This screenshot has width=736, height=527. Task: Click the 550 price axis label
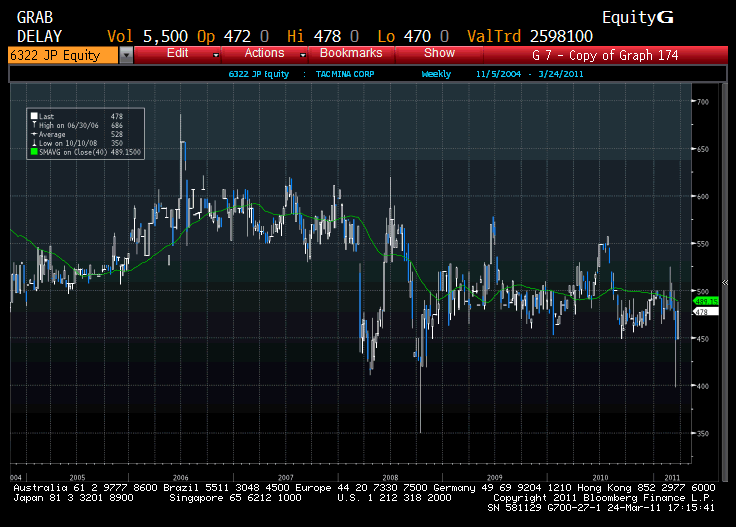(x=703, y=244)
